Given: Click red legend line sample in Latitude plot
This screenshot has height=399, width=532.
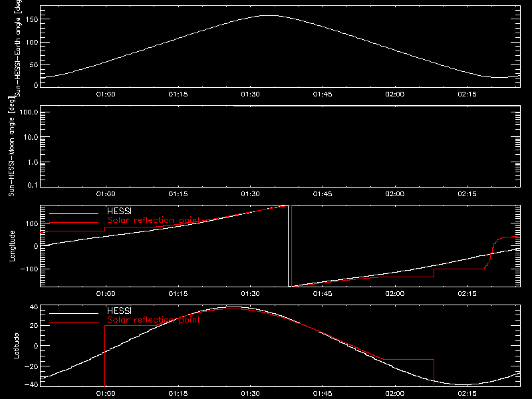Looking at the screenshot, I should click(x=74, y=323).
